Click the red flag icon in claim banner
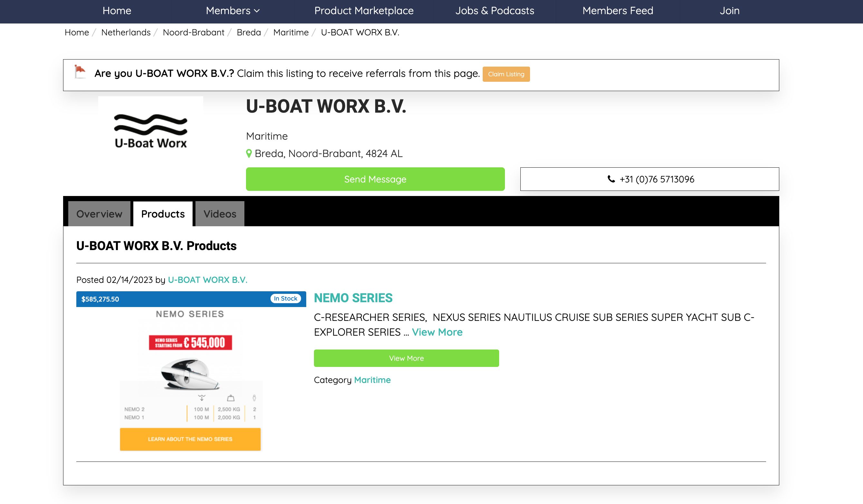 80,72
